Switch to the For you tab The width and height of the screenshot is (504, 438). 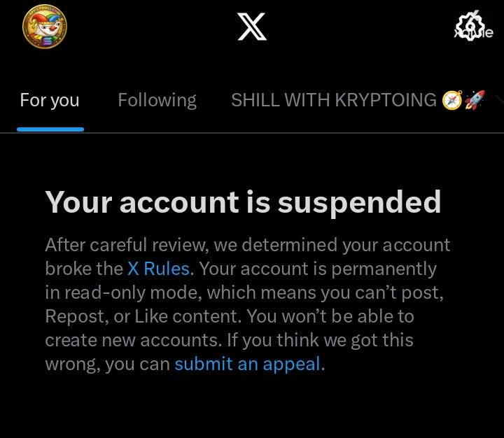(50, 100)
